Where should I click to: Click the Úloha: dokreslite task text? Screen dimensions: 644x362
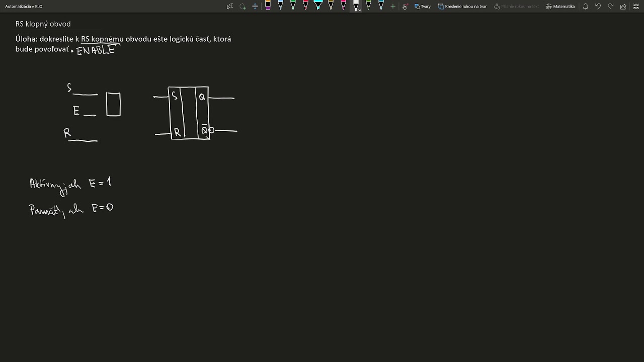pos(123,44)
